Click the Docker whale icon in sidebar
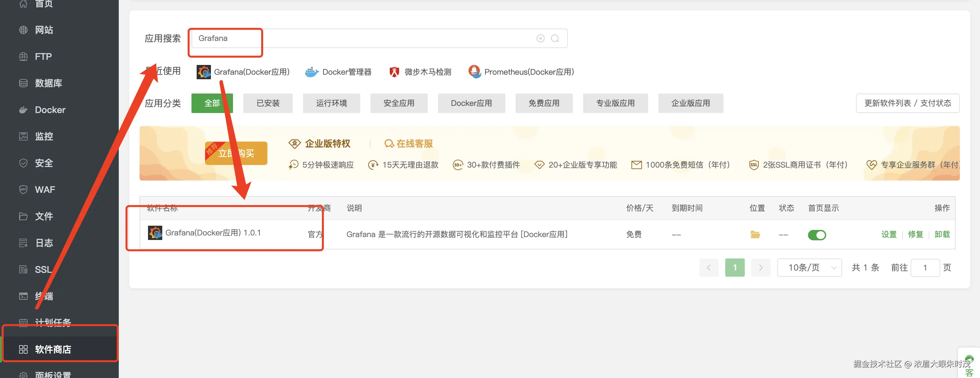The height and width of the screenshot is (378, 980). pyautogui.click(x=23, y=110)
